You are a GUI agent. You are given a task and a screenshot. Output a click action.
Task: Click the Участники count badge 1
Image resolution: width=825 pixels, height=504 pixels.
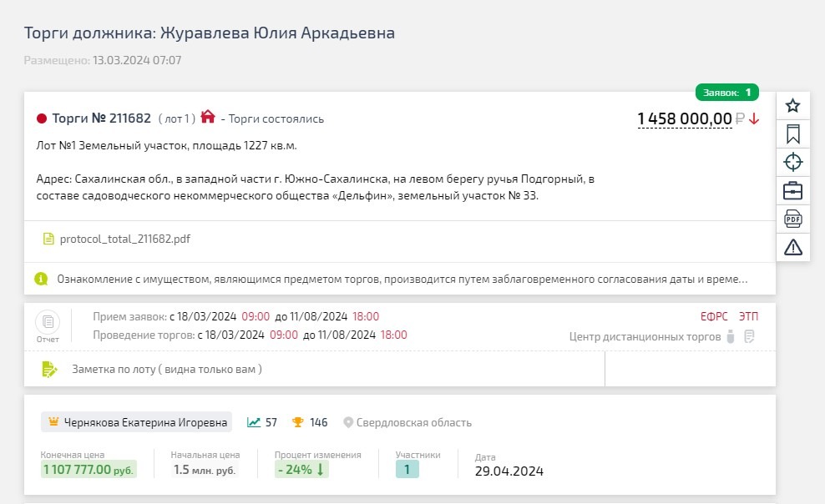(407, 469)
